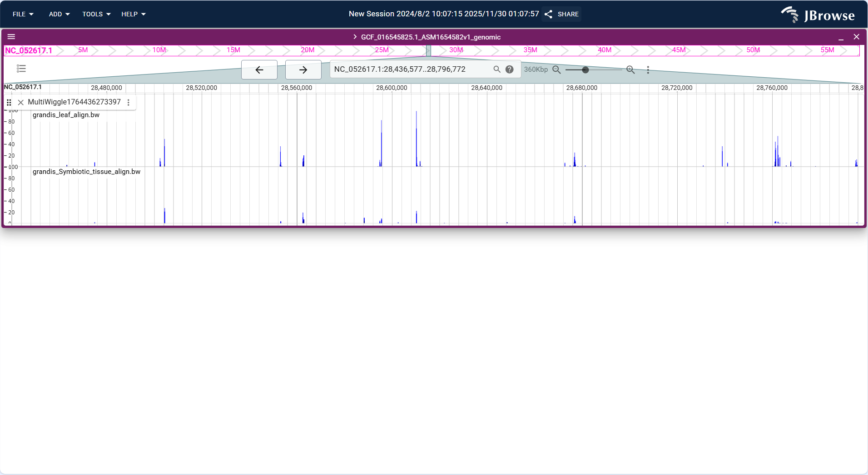
Task: Open the FILE menu
Action: coord(22,14)
